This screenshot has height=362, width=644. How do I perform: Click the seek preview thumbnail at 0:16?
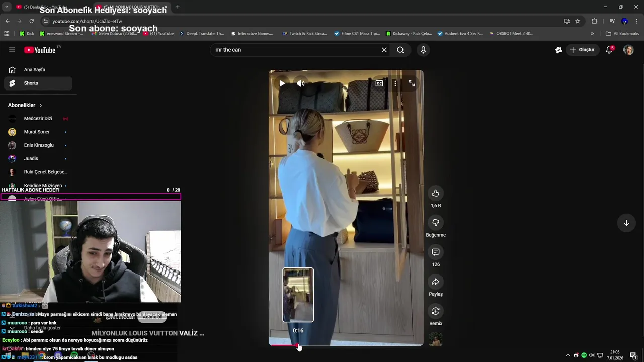[x=298, y=295]
